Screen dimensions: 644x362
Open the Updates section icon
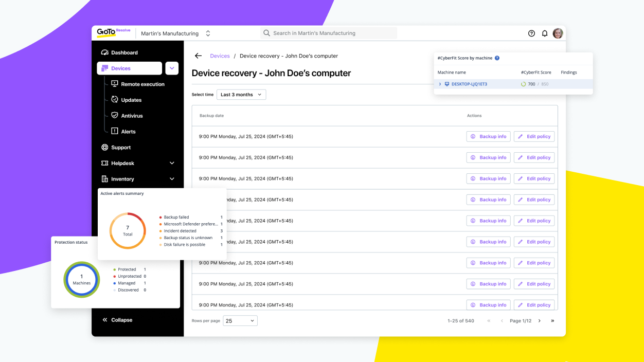pos(114,99)
